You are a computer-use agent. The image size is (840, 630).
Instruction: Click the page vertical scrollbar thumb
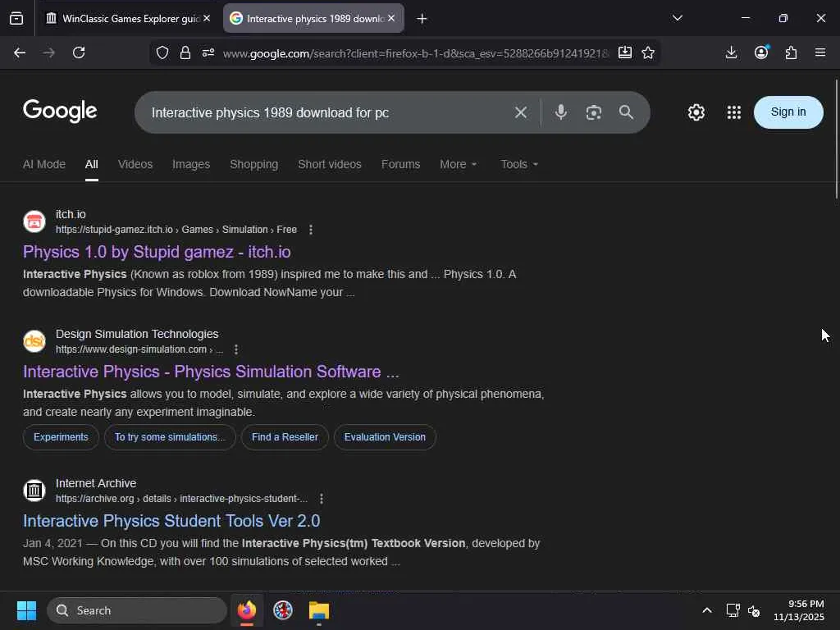pyautogui.click(x=836, y=139)
